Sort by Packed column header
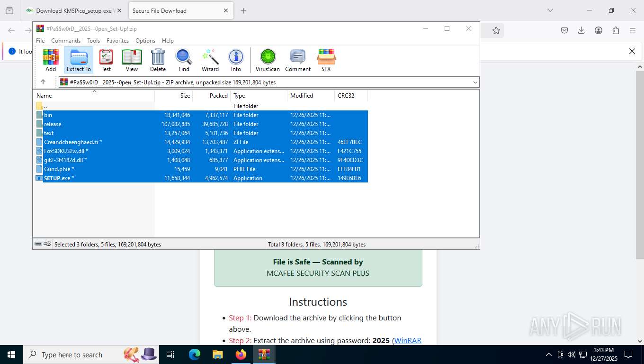This screenshot has height=364, width=644. coord(212,95)
